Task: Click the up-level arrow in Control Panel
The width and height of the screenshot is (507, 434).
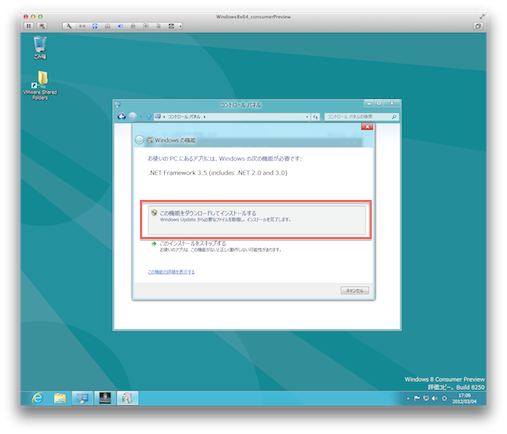Action: (149, 117)
